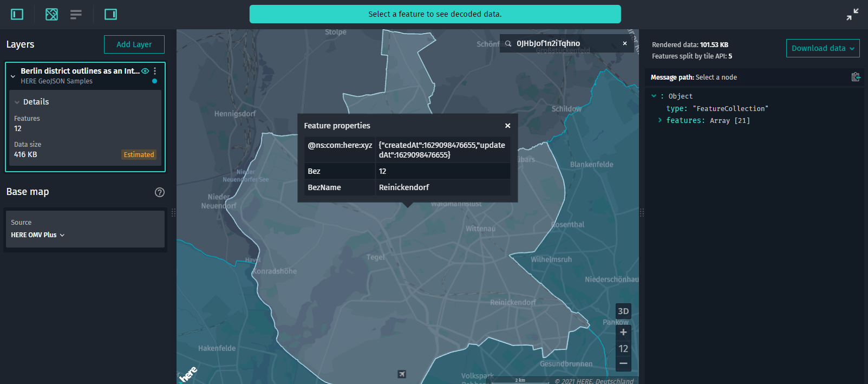Image resolution: width=868 pixels, height=384 pixels.
Task: Click the Select a feature notification banner
Action: tap(435, 14)
